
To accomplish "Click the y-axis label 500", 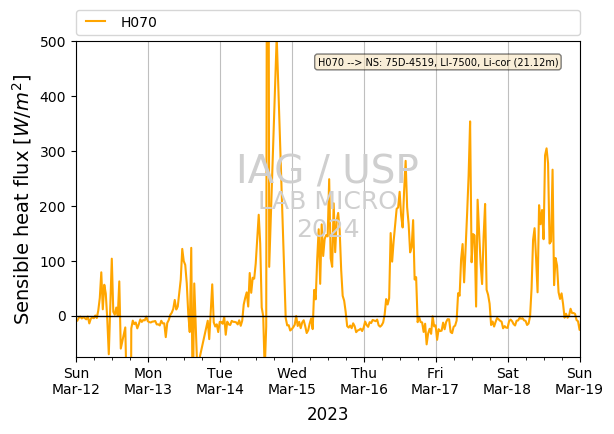I will [x=53, y=42].
